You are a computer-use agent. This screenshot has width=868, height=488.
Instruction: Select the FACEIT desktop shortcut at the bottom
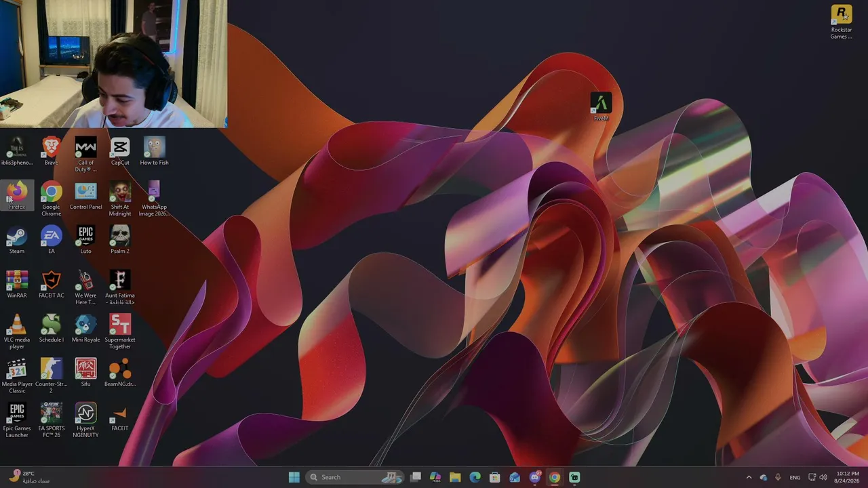pyautogui.click(x=120, y=418)
